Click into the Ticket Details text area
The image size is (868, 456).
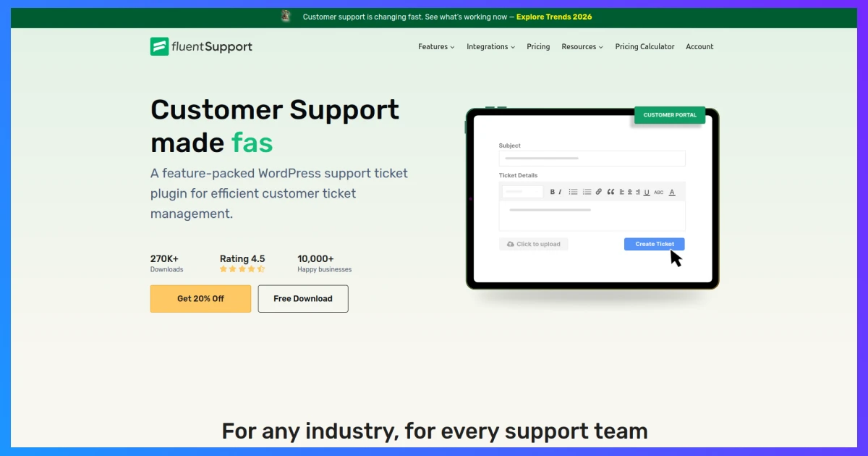pyautogui.click(x=592, y=216)
